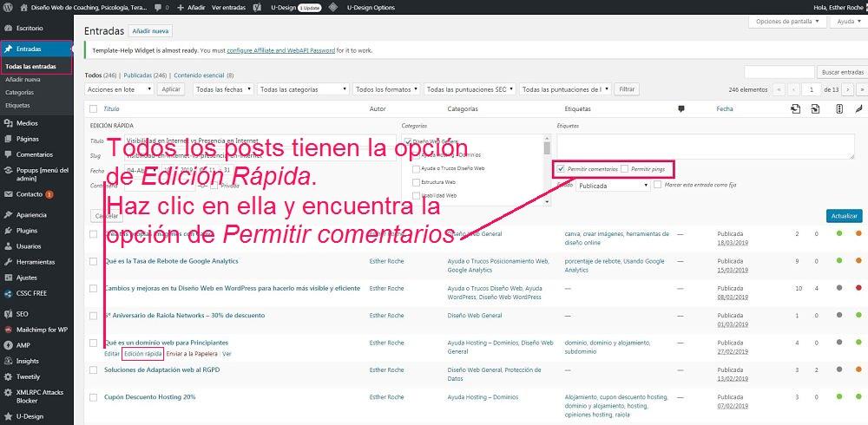The image size is (868, 425).
Task: Toggle Permitir pings checkbox
Action: (624, 168)
